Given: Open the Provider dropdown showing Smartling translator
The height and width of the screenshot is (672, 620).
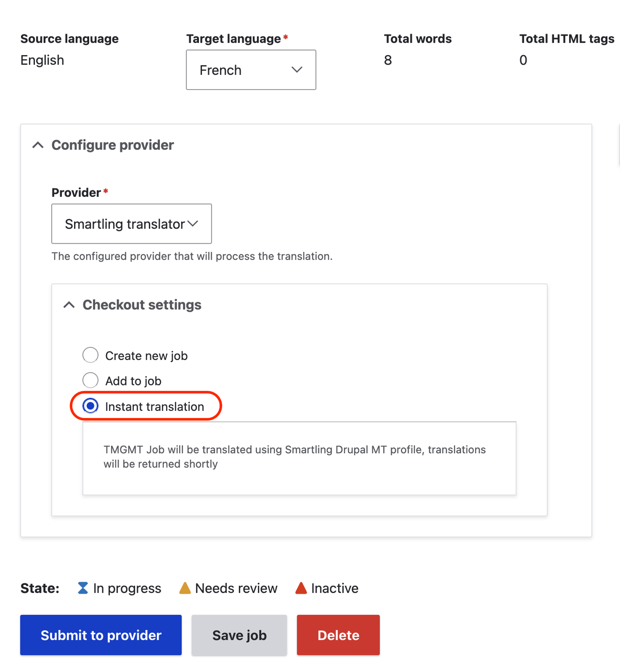Looking at the screenshot, I should click(x=131, y=223).
